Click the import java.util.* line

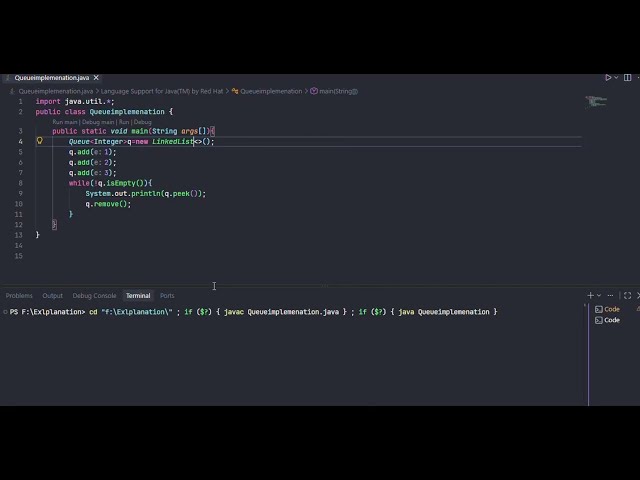(x=75, y=101)
